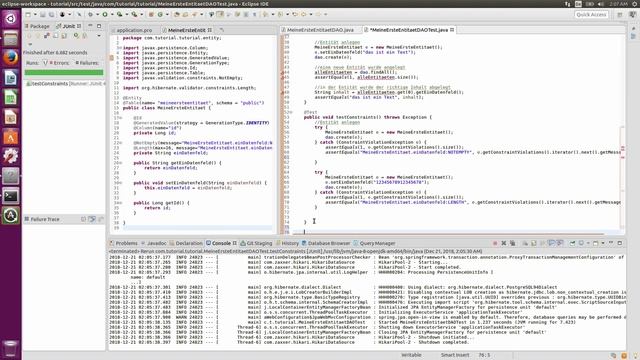This screenshot has height=360, width=640.
Task: Click Remove All Terminated Launches icon
Action: point(512,243)
